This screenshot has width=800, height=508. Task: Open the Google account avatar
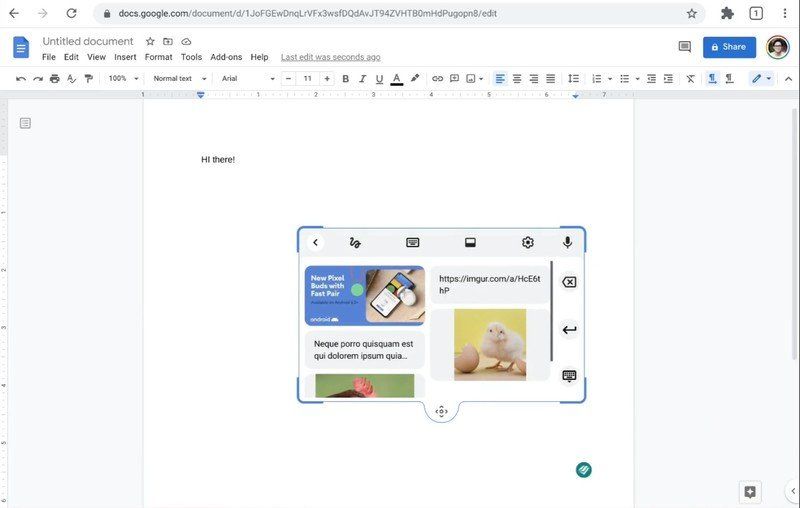click(778, 47)
